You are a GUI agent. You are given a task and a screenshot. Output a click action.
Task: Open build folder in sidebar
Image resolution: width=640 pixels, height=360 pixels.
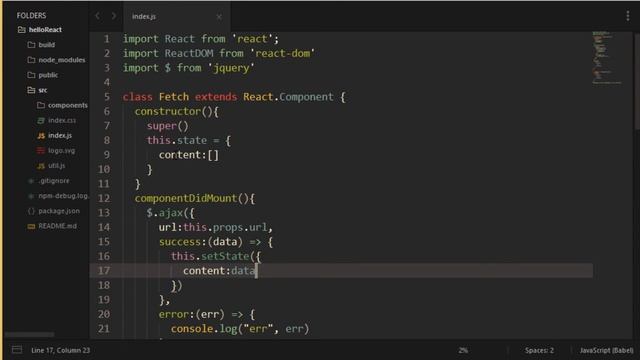coord(47,45)
